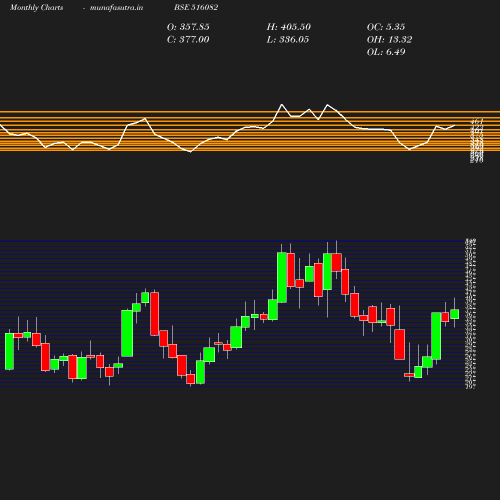The height and width of the screenshot is (500, 500).
Task: Select the low value 'L: 336.05'
Action: pos(288,39)
